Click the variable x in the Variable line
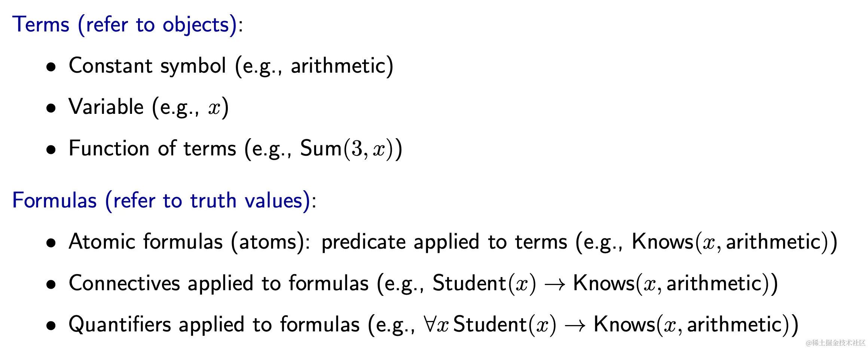This screenshot has width=868, height=349. [214, 108]
